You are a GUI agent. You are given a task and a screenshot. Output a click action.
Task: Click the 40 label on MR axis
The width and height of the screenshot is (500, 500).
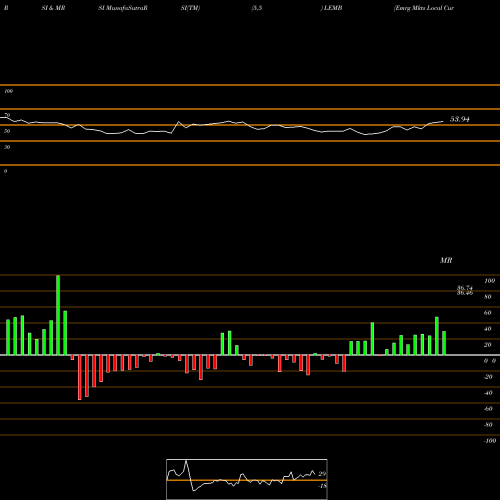pyautogui.click(x=488, y=329)
